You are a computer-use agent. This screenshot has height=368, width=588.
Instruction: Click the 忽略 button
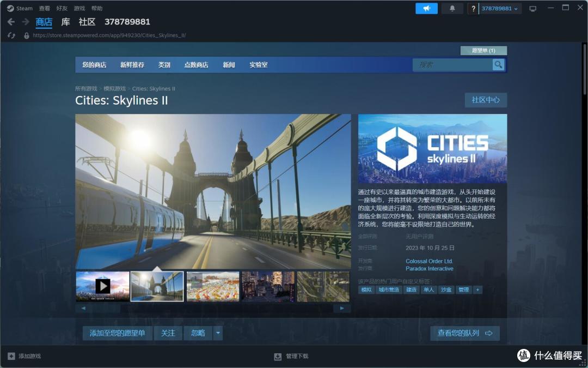click(x=198, y=333)
